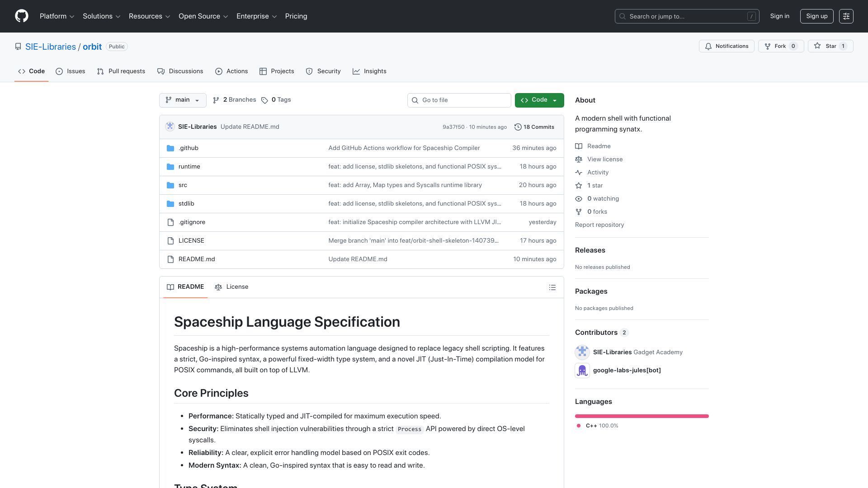
Task: Expand the Open Source menu
Action: 203,16
